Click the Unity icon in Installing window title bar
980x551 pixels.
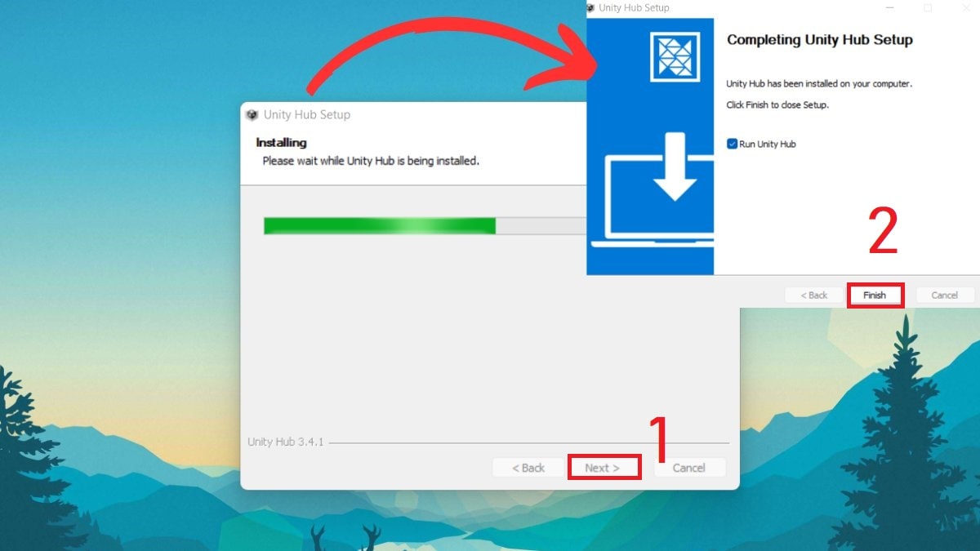click(x=252, y=115)
